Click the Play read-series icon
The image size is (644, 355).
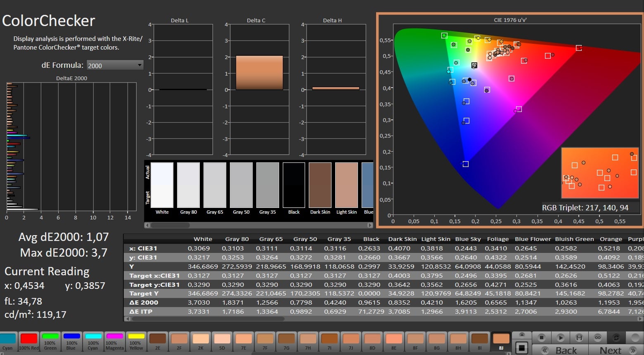(560, 338)
